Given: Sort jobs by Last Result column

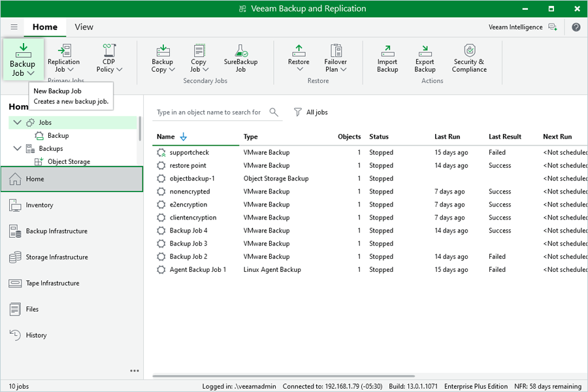Looking at the screenshot, I should click(504, 137).
